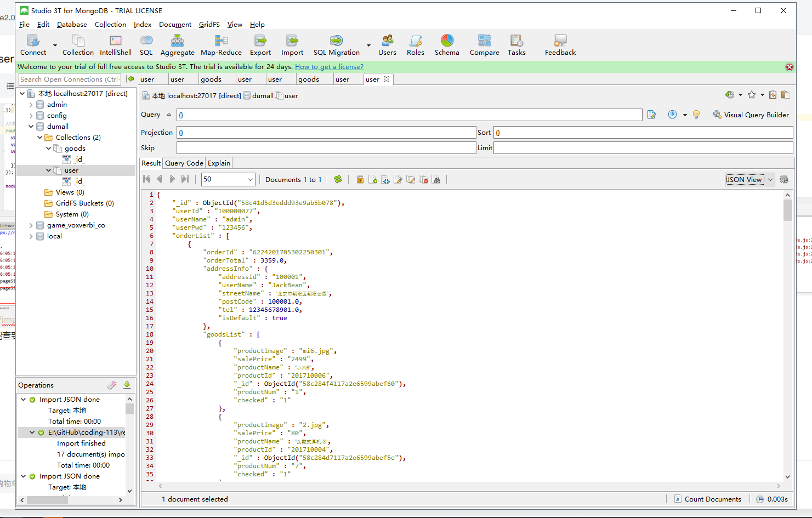Open the SQL query tool

(146, 45)
